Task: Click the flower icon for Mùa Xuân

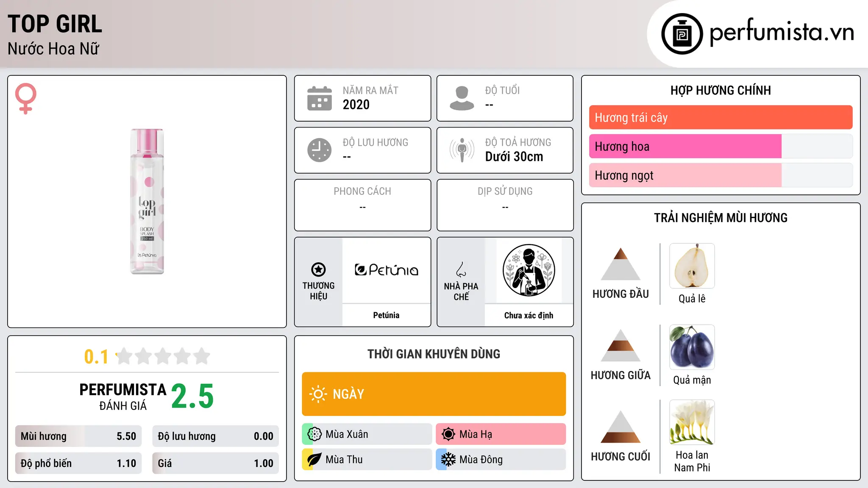Action: 314,434
